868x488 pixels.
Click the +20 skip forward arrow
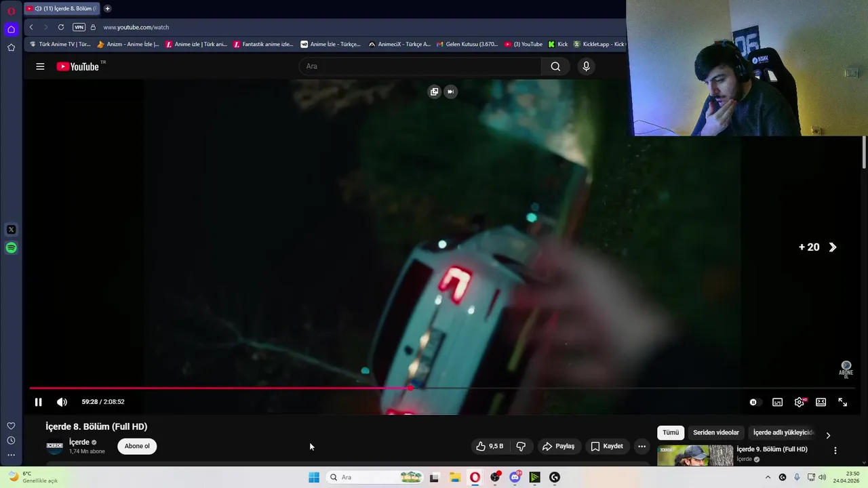pos(833,247)
